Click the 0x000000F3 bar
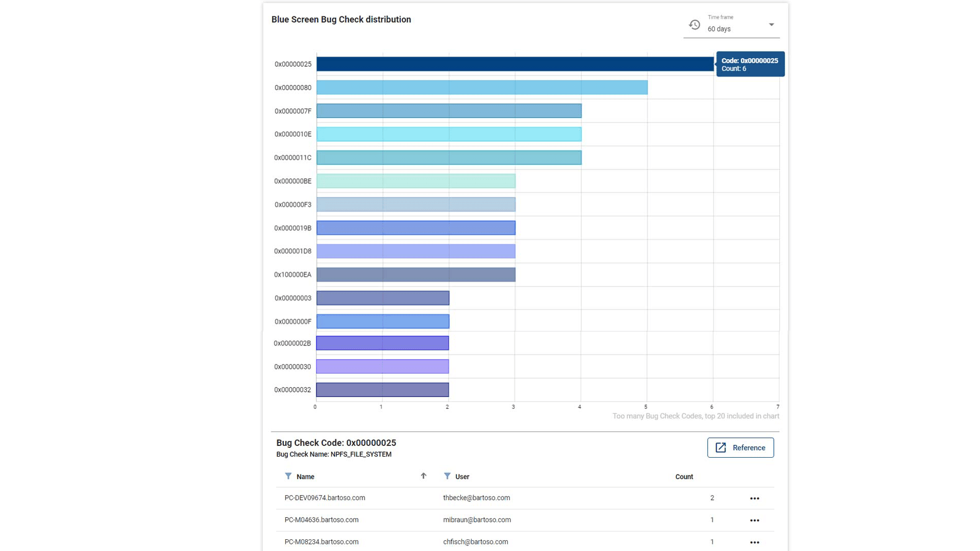The height and width of the screenshot is (551, 980). point(416,205)
